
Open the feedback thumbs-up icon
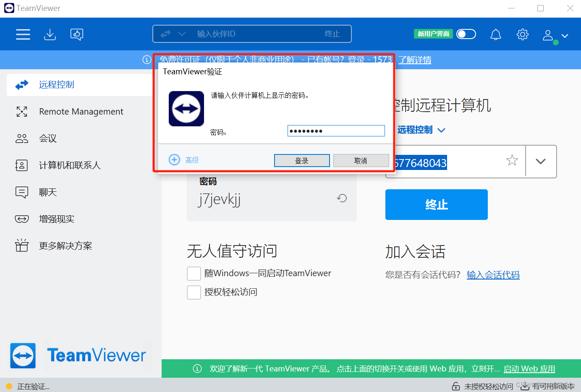[77, 34]
